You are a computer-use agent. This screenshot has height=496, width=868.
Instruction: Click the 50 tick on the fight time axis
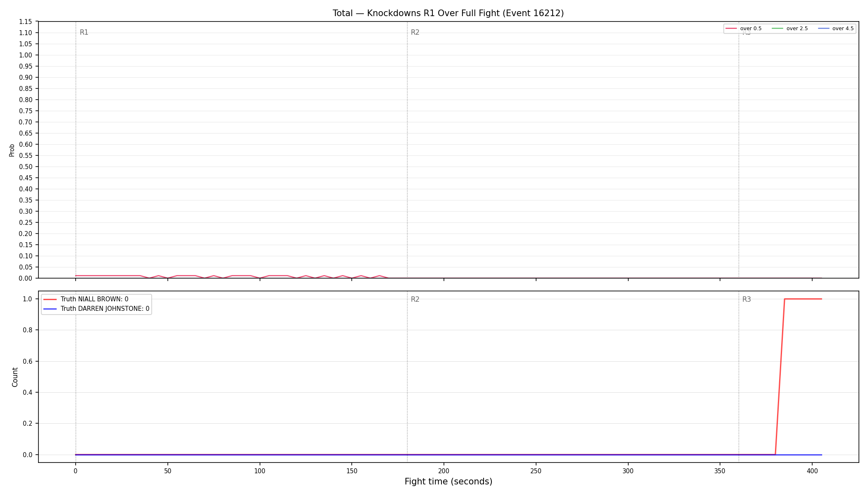(x=167, y=471)
